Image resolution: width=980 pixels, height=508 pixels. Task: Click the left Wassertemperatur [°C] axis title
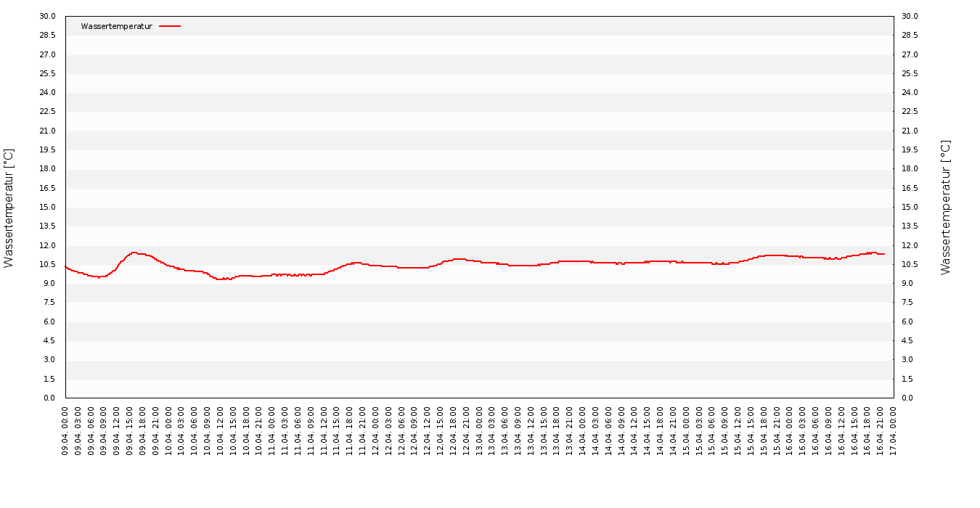tap(9, 208)
